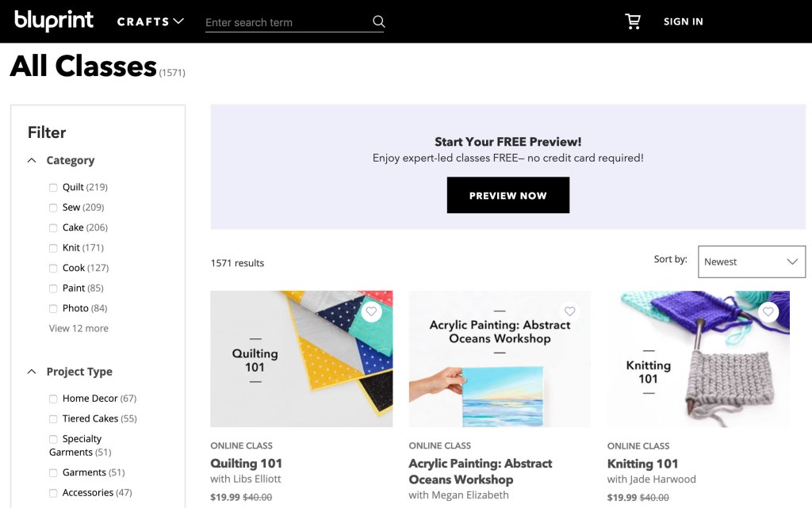Collapse the Project Type filter section
Screen dimensions: 812x508
click(x=32, y=372)
